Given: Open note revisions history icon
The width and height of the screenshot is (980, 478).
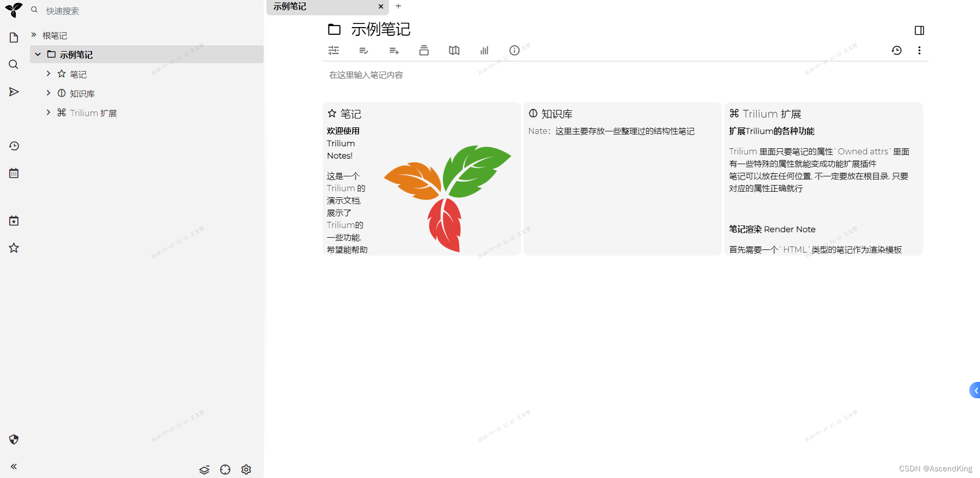Looking at the screenshot, I should click(897, 50).
